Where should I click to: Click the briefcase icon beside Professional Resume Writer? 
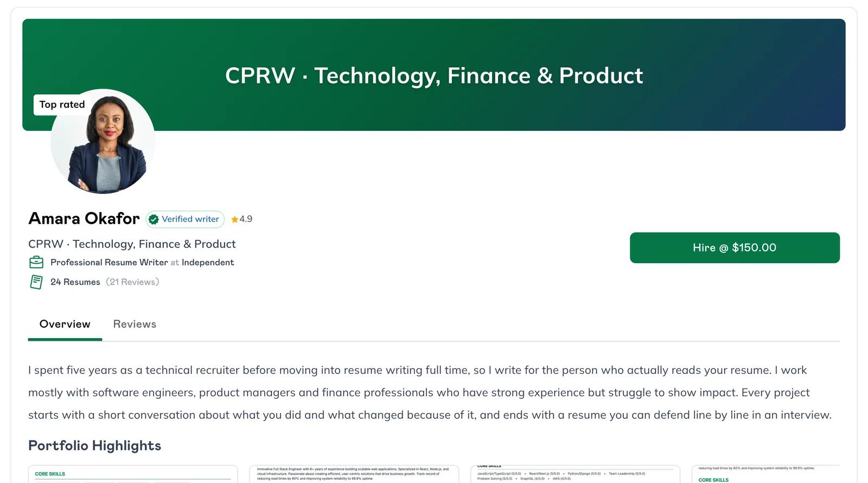[36, 262]
